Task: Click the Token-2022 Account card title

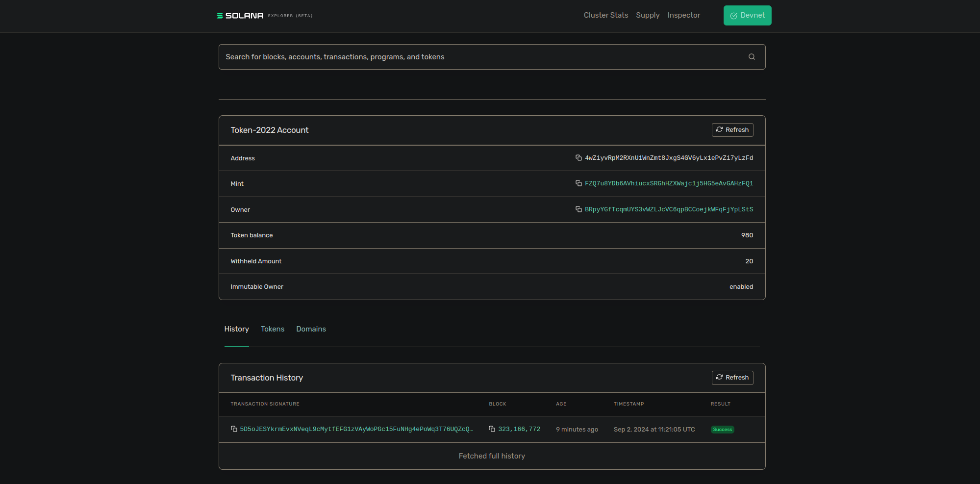Action: (x=270, y=130)
